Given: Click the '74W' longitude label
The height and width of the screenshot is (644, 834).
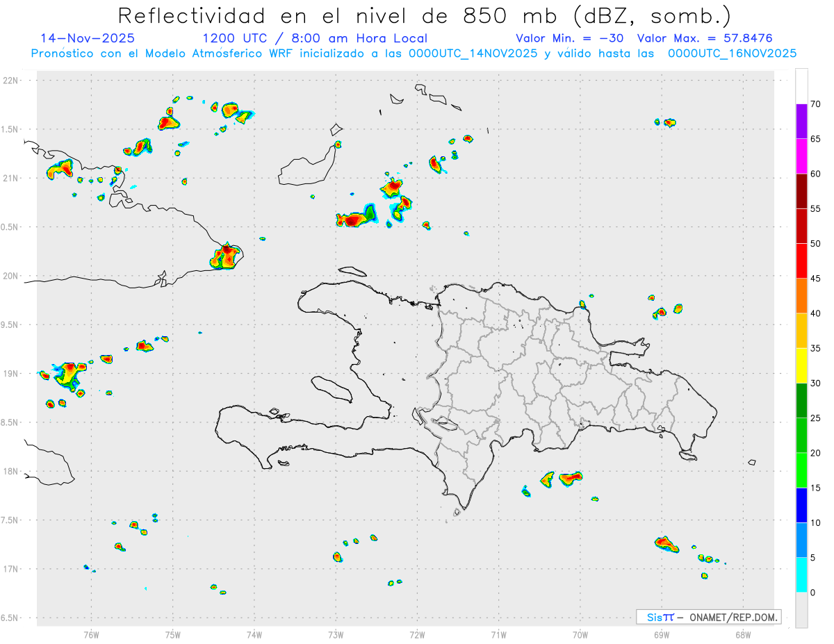Looking at the screenshot, I should (254, 634).
